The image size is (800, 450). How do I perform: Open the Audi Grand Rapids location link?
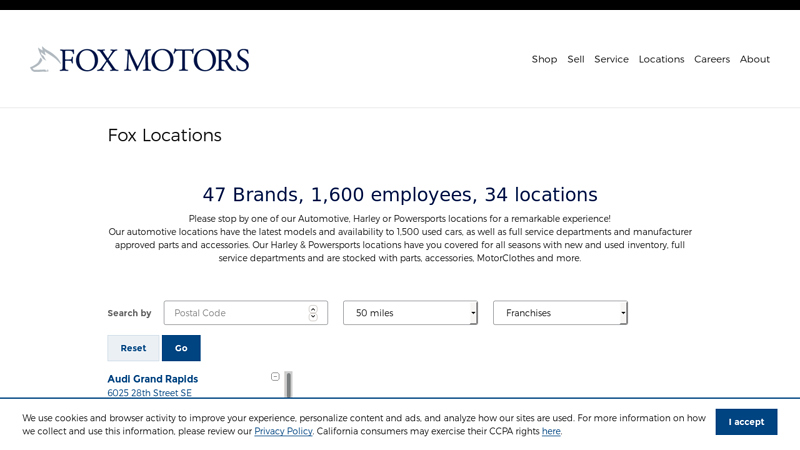pos(153,379)
